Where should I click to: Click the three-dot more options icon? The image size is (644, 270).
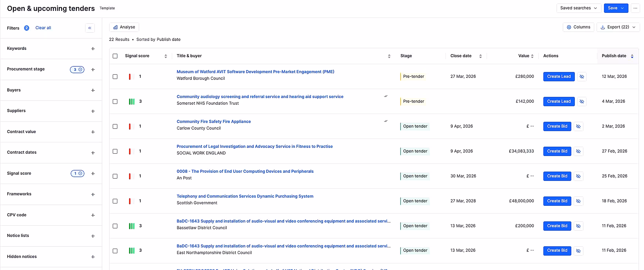coord(635,8)
